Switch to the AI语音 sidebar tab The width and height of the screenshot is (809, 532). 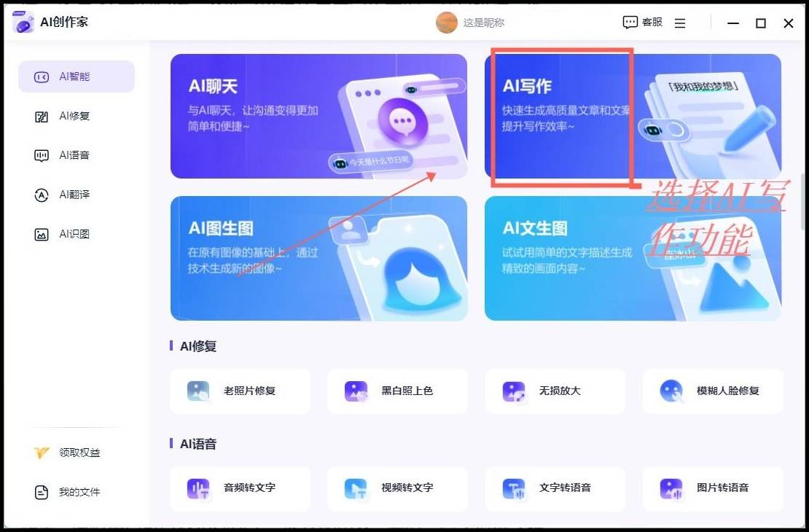tap(77, 155)
